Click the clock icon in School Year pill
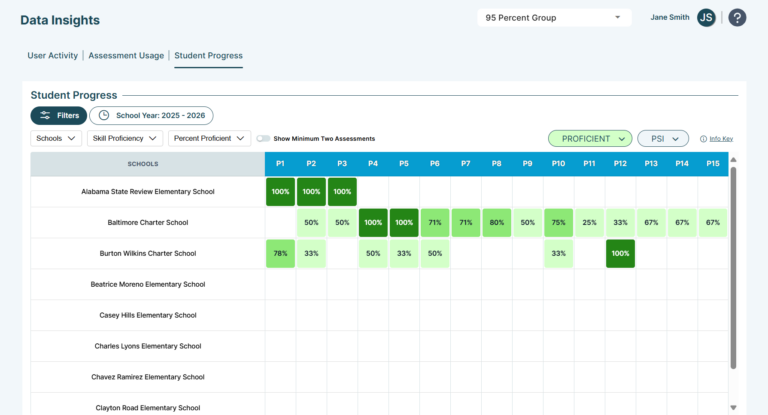The width and height of the screenshot is (768, 415). pyautogui.click(x=104, y=115)
